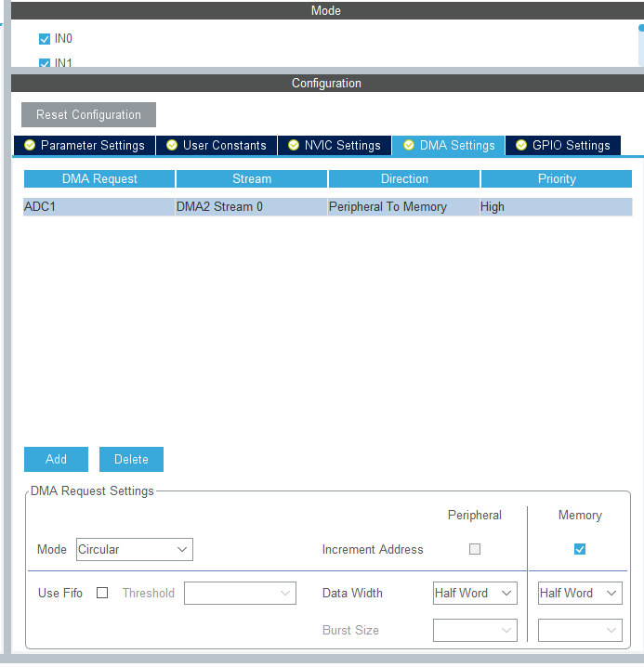Click the Add DMA request button

[56, 459]
